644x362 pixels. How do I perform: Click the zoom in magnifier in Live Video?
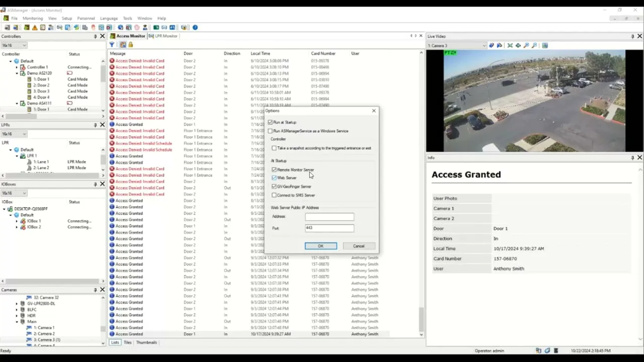[526, 45]
